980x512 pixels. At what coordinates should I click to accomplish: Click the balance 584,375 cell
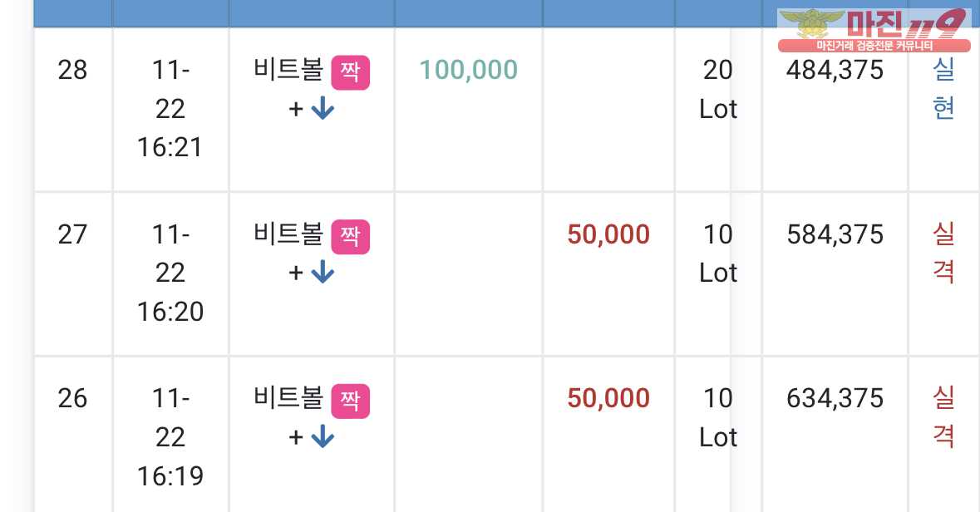point(835,234)
